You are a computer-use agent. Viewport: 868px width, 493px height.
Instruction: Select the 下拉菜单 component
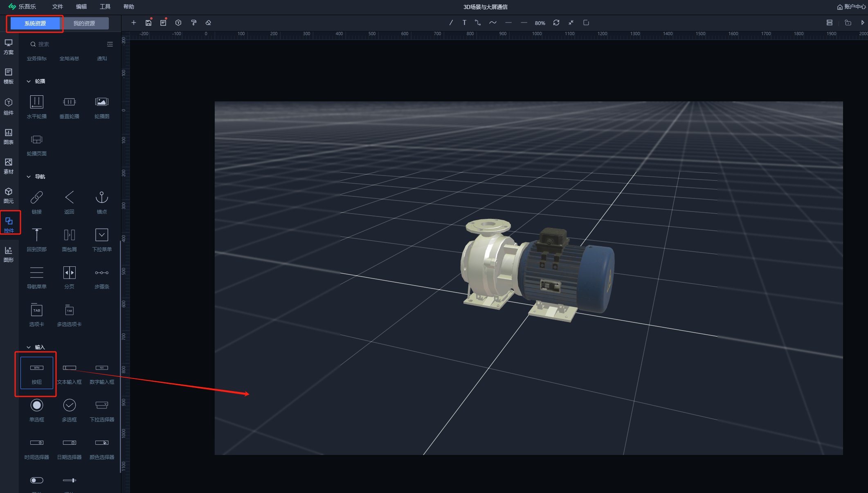tap(102, 240)
